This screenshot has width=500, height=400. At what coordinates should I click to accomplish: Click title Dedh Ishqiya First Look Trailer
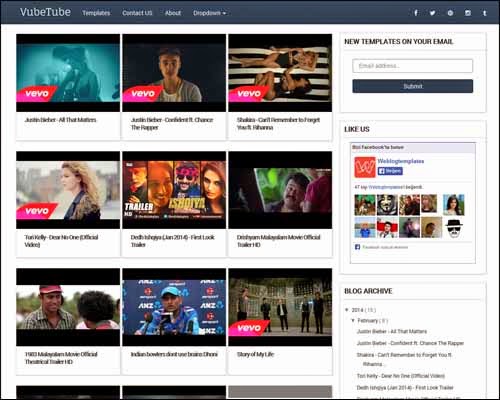(172, 241)
